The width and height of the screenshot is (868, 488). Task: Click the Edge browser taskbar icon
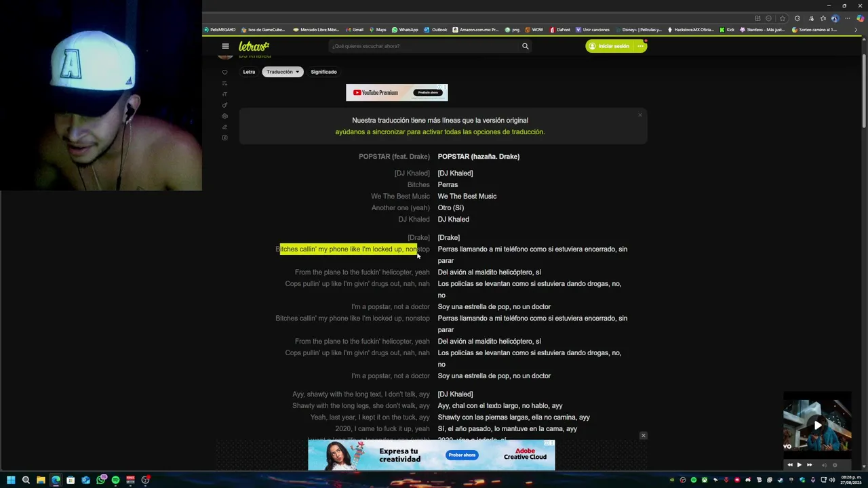click(x=56, y=480)
